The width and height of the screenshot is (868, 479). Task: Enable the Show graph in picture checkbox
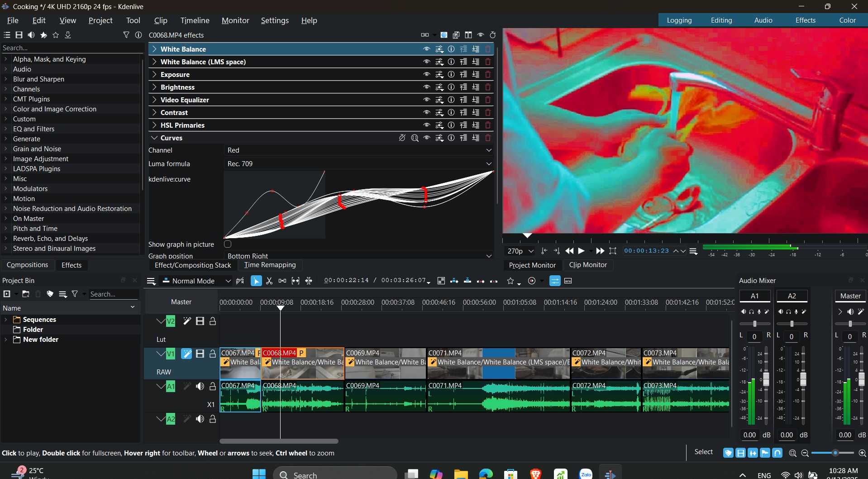[228, 244]
